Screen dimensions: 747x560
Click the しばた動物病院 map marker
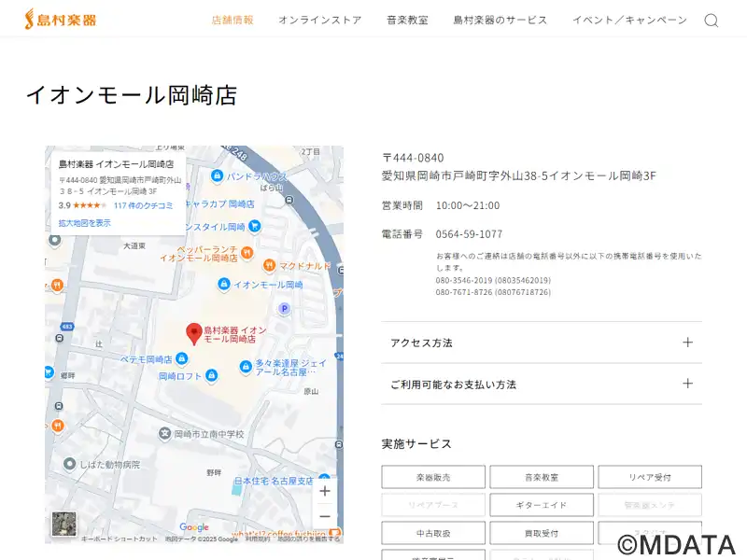pos(69,463)
